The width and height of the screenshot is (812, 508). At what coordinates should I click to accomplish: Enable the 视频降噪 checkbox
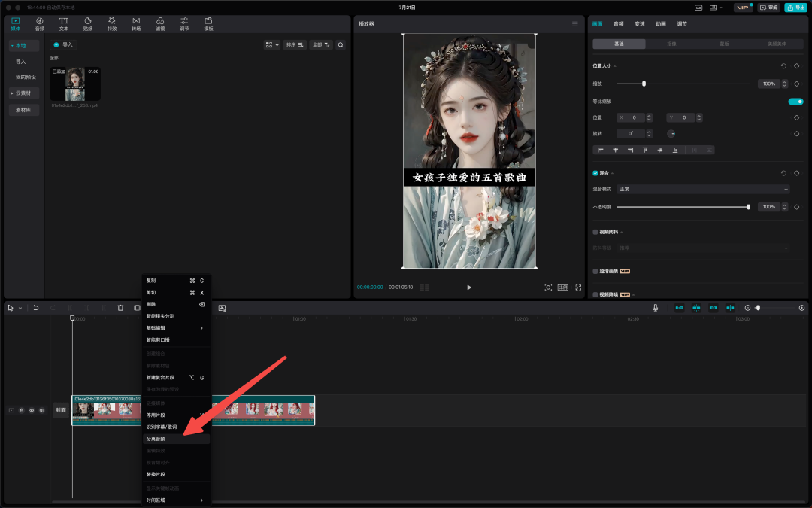click(x=595, y=294)
